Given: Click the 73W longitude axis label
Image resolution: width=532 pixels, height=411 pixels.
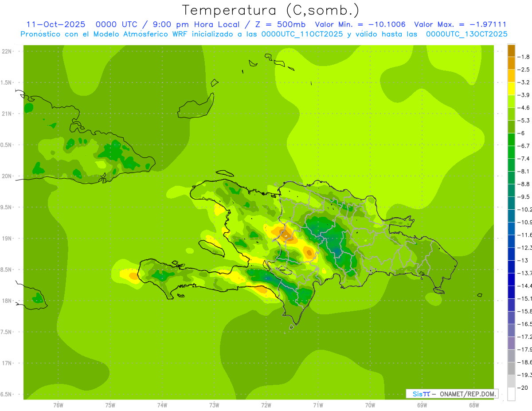Looking at the screenshot, I should [214, 405].
